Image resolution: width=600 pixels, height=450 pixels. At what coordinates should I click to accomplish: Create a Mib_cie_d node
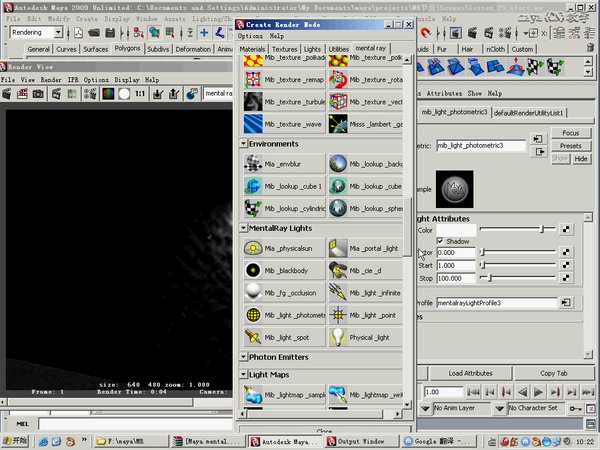pos(365,271)
